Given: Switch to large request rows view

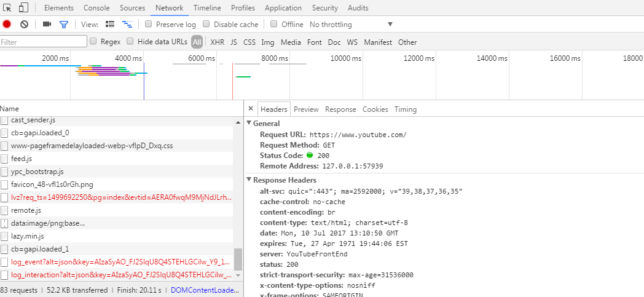Looking at the screenshot, I should (111, 25).
